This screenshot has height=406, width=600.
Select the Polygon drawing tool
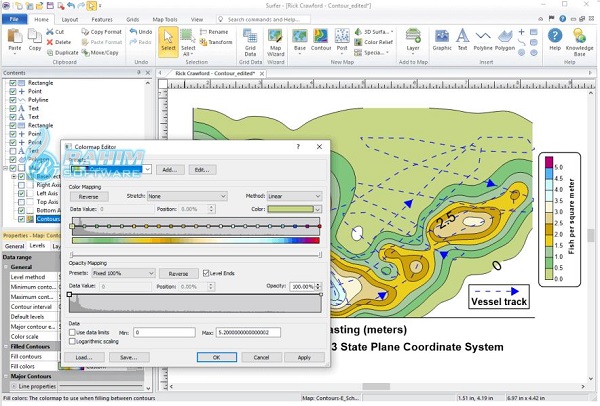click(x=505, y=40)
